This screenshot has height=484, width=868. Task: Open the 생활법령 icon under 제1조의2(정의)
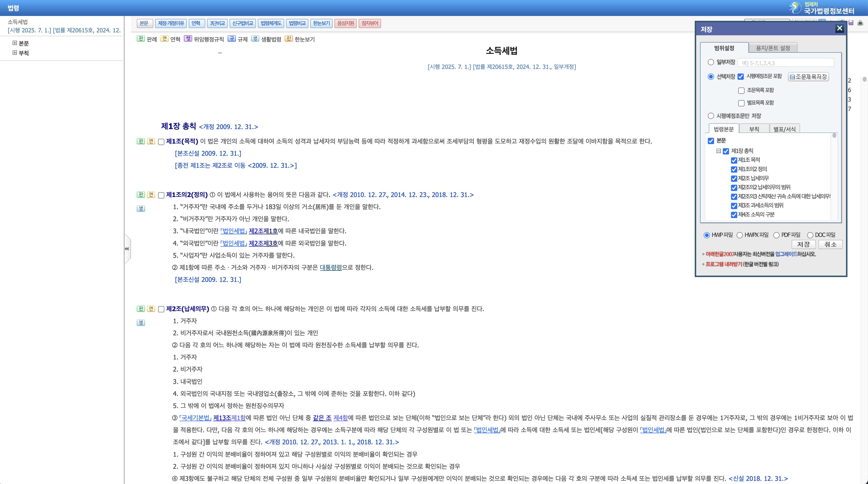(141, 209)
